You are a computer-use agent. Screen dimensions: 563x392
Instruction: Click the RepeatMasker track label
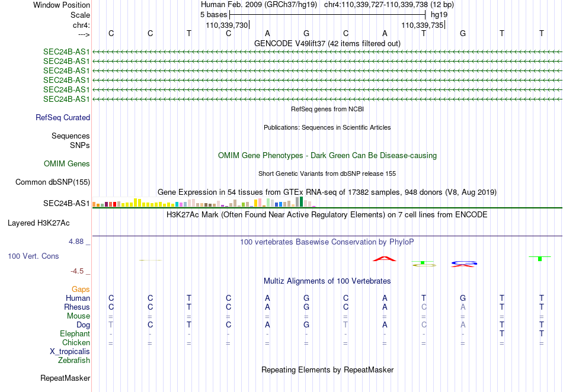coord(65,378)
